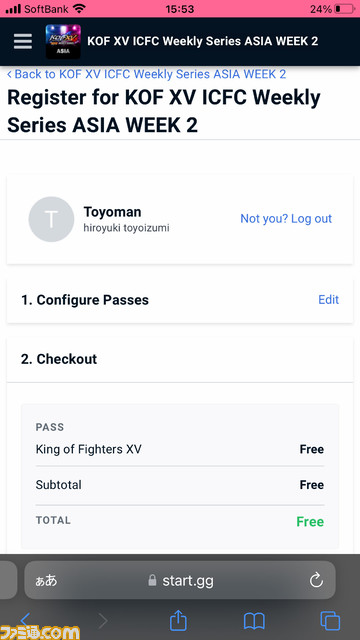
Task: Edit the Configure Passes section
Action: pos(329,300)
